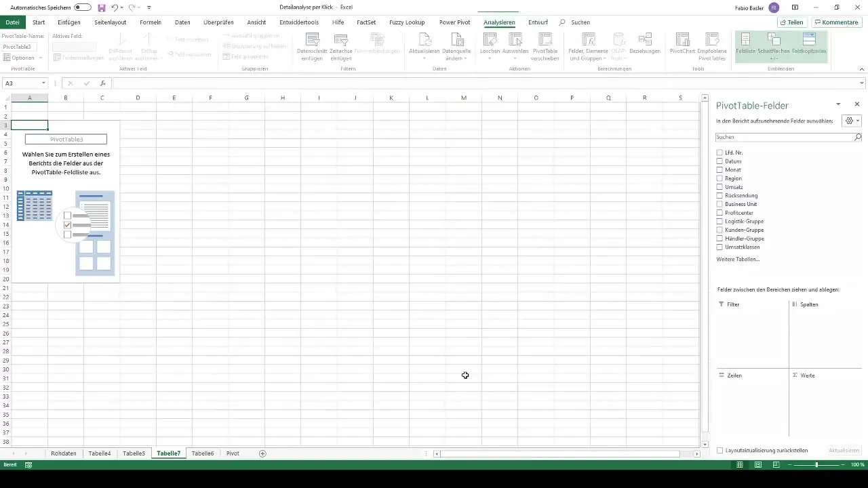Screen dimensions: 868x488
Task: Click the Teilen button
Action: point(792,22)
